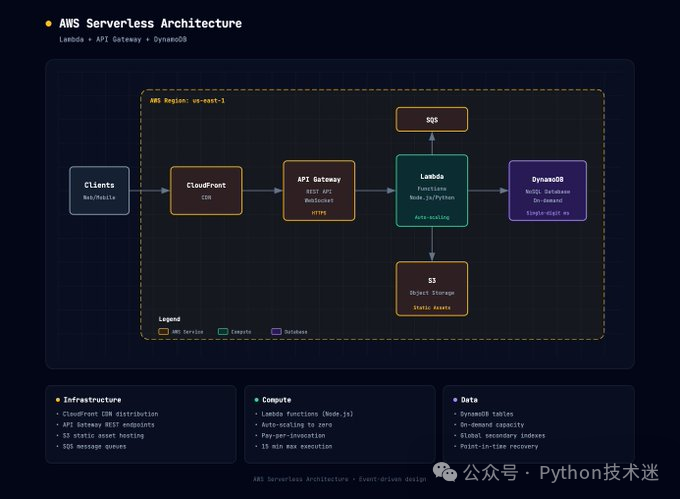Click the AWS Region: us-east-1 label
The width and height of the screenshot is (680, 499).
pos(187,101)
